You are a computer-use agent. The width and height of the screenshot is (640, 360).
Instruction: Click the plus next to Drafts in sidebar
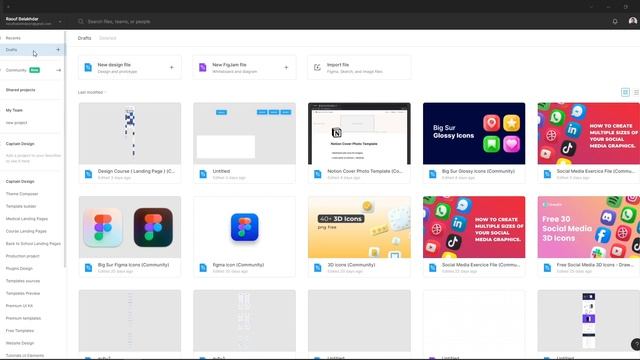tap(58, 50)
